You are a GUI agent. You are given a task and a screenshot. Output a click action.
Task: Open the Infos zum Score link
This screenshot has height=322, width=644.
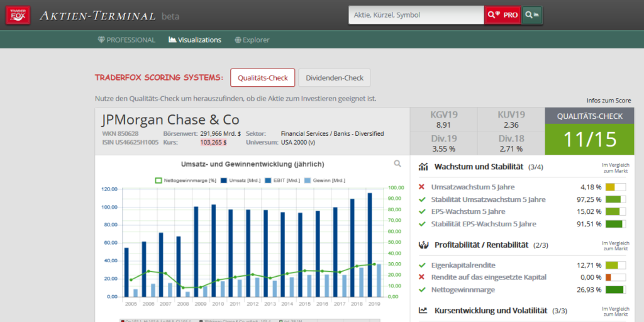point(609,101)
